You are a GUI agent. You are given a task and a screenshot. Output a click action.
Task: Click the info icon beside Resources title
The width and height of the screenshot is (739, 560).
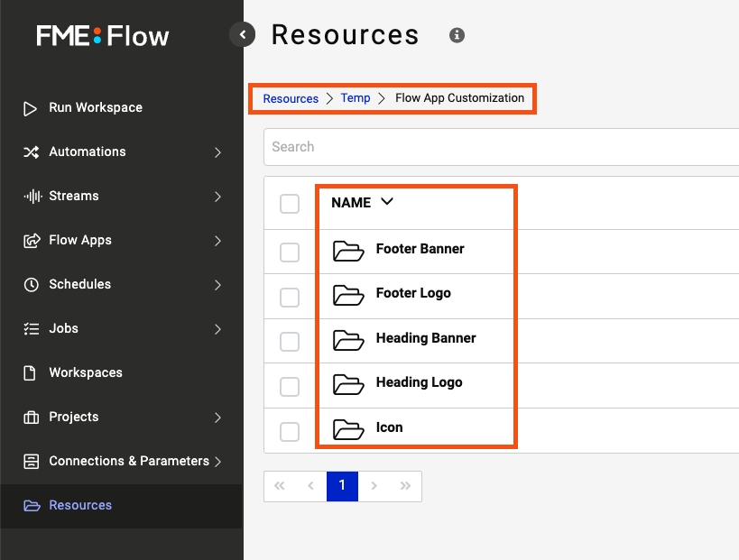[x=457, y=35]
